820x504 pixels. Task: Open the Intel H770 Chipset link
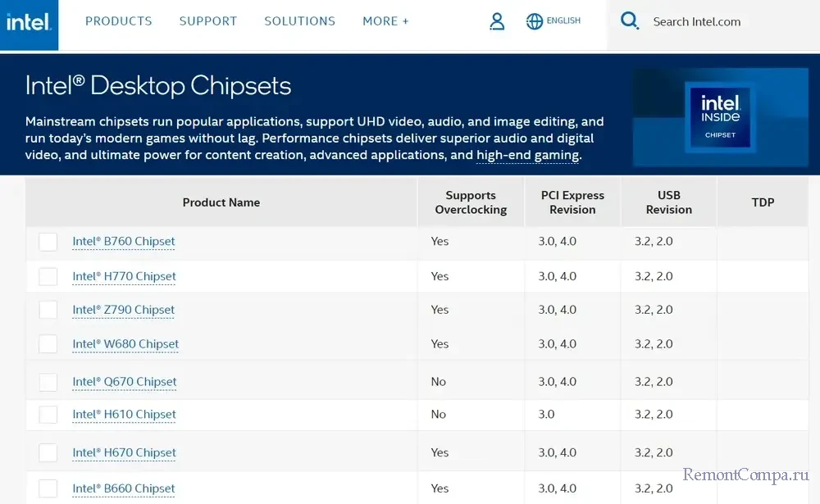click(x=124, y=276)
